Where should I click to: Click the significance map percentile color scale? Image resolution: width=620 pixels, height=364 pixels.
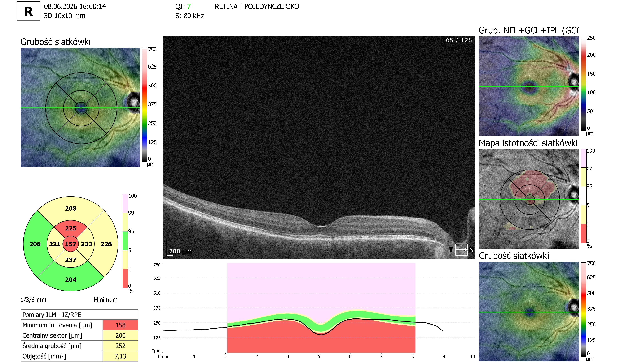click(x=584, y=196)
